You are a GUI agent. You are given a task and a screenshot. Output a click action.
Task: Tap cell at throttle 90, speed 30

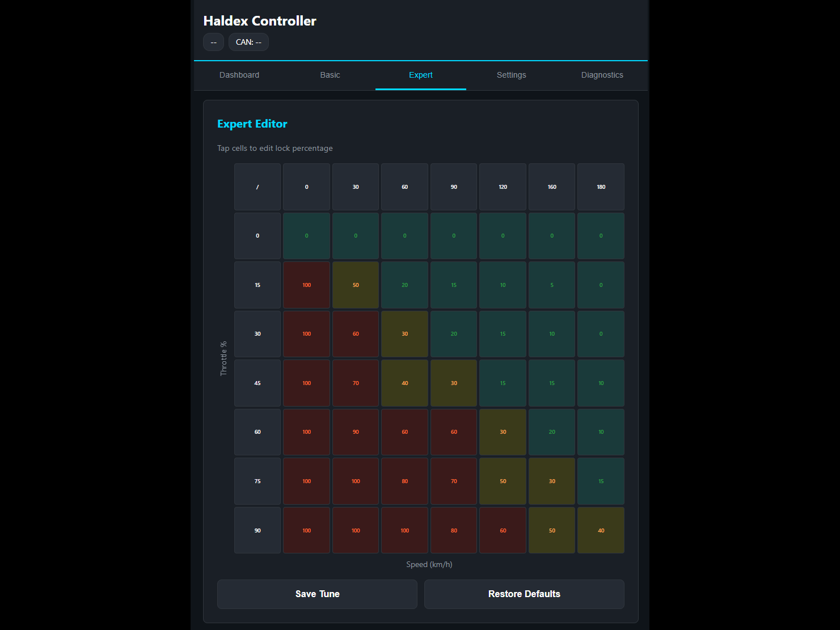click(356, 530)
